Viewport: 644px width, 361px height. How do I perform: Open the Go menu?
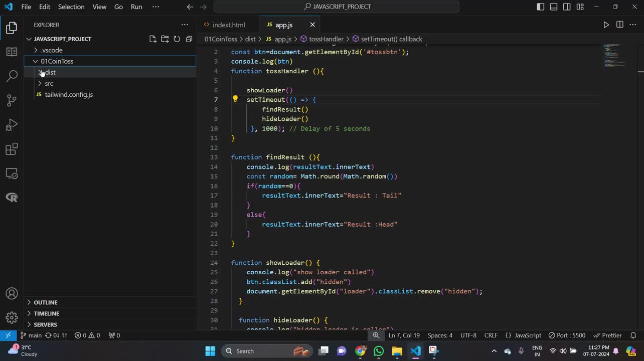(x=118, y=7)
